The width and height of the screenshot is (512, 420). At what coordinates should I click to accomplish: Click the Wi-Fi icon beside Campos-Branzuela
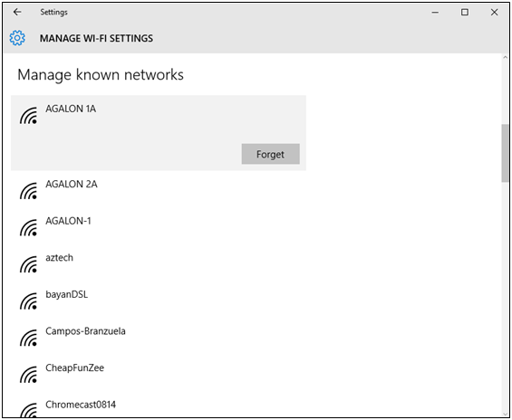[28, 339]
